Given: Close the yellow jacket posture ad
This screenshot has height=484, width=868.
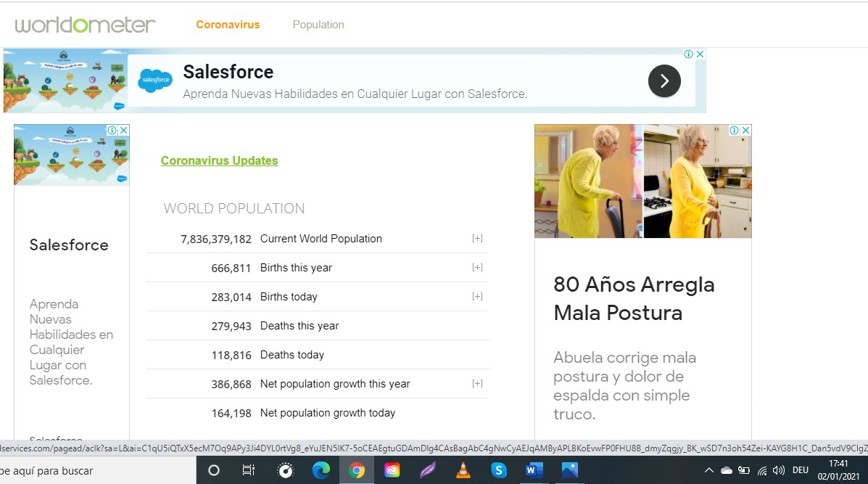Looking at the screenshot, I should (745, 131).
